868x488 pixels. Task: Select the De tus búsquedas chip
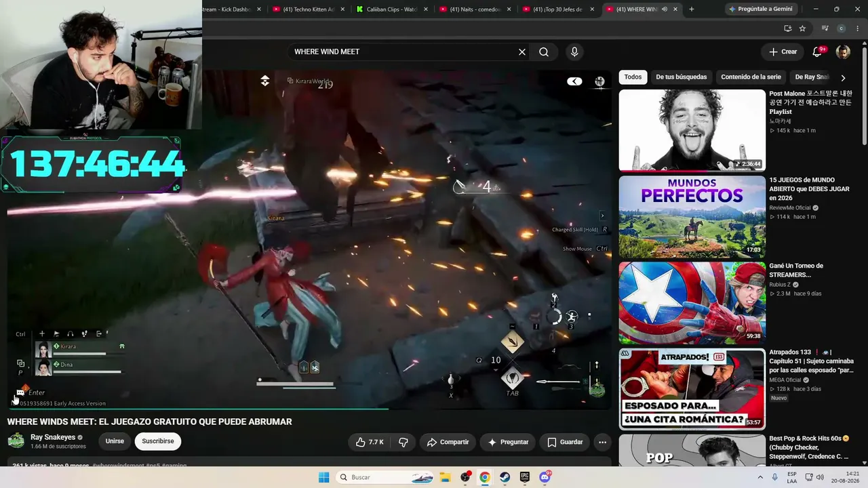coord(682,77)
